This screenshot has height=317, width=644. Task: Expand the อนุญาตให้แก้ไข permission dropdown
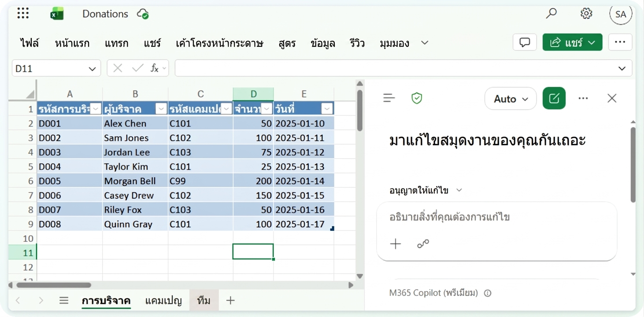pyautogui.click(x=426, y=190)
